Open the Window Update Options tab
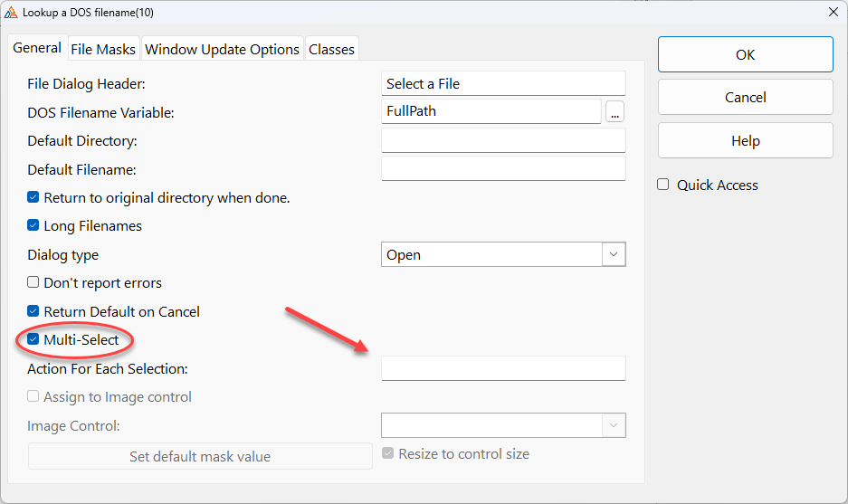This screenshot has width=848, height=504. coord(222,49)
